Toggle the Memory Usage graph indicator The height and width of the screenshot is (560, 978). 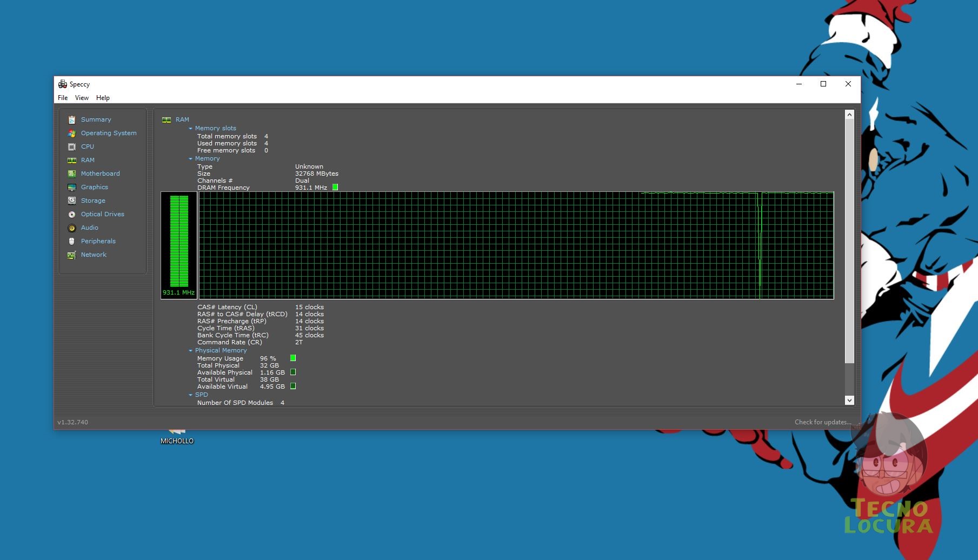pyautogui.click(x=293, y=358)
